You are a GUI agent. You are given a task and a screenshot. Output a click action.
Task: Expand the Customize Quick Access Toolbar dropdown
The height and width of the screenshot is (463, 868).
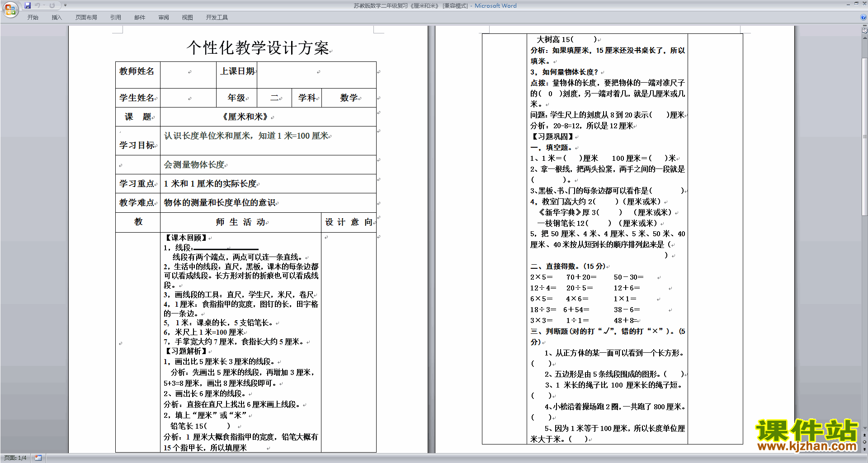pyautogui.click(x=65, y=5)
